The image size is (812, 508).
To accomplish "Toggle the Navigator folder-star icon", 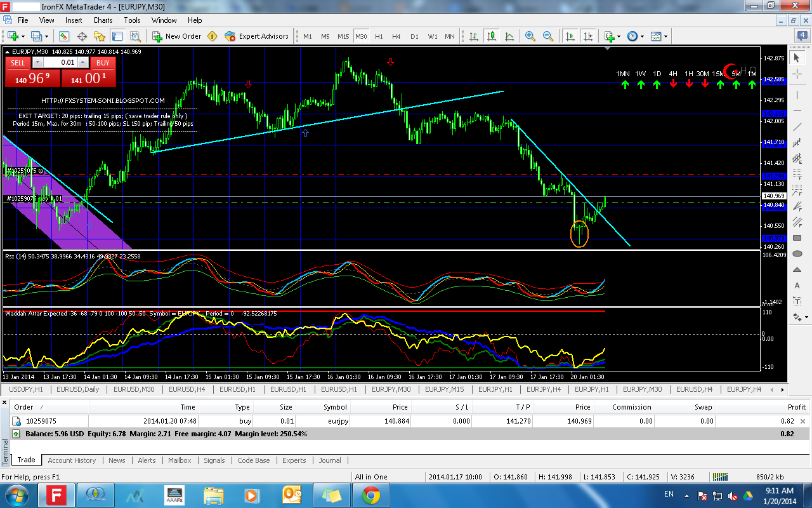I will 100,36.
